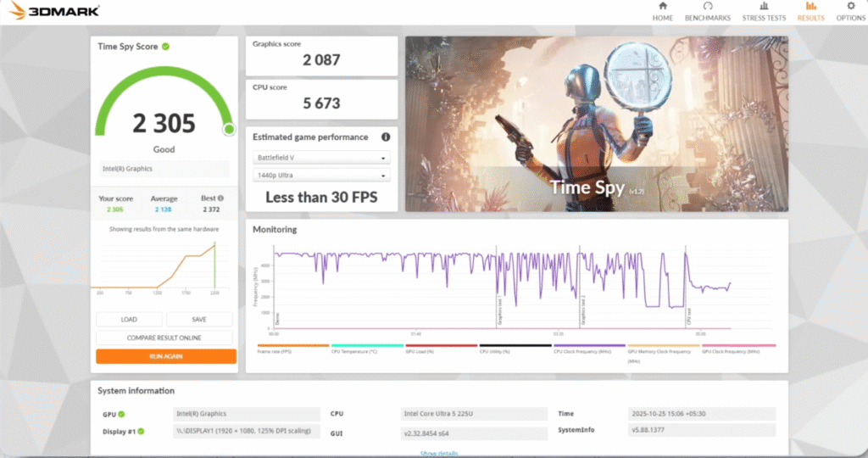This screenshot has height=458, width=868.
Task: Click the info icon next to Best score
Action: click(x=220, y=198)
